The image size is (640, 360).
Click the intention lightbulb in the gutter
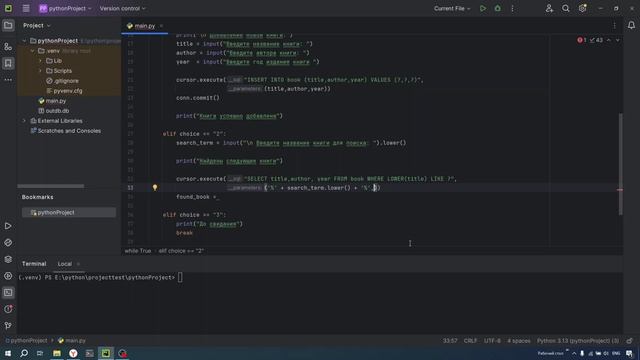(155, 187)
